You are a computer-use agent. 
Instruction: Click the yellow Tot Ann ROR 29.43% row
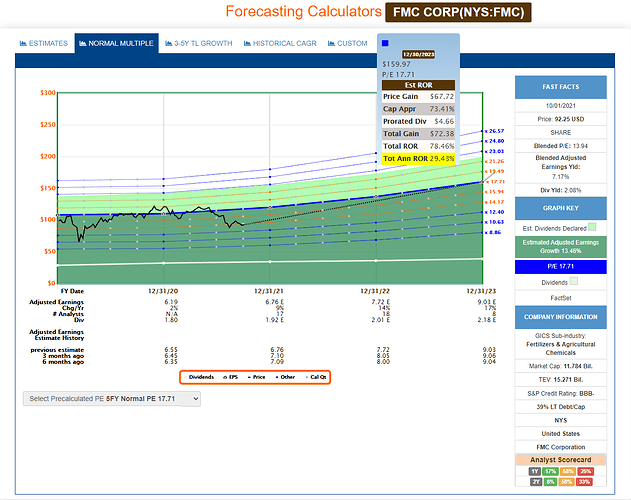click(x=419, y=159)
